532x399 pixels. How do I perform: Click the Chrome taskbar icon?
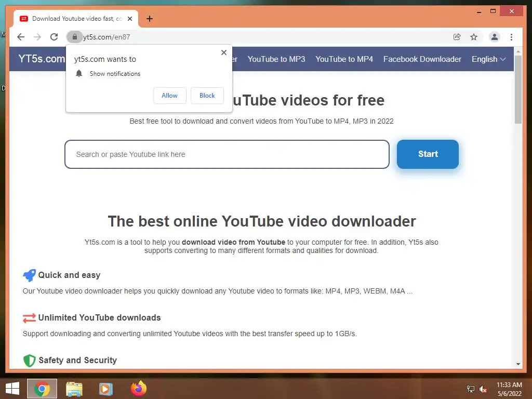pos(42,389)
